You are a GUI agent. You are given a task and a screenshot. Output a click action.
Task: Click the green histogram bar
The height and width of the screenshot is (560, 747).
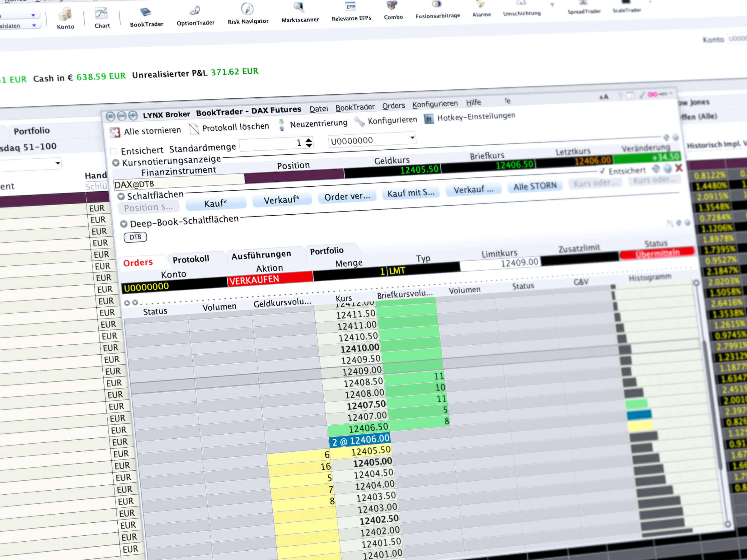(x=637, y=404)
